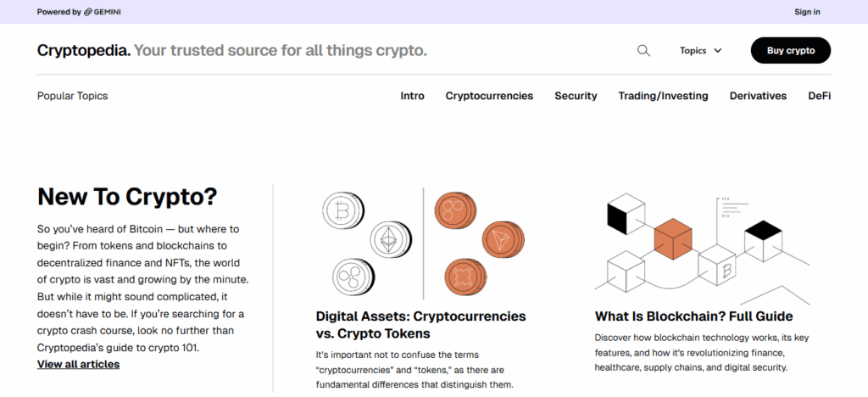Open the DeFi topic
The width and height of the screenshot is (868, 397).
tap(819, 96)
